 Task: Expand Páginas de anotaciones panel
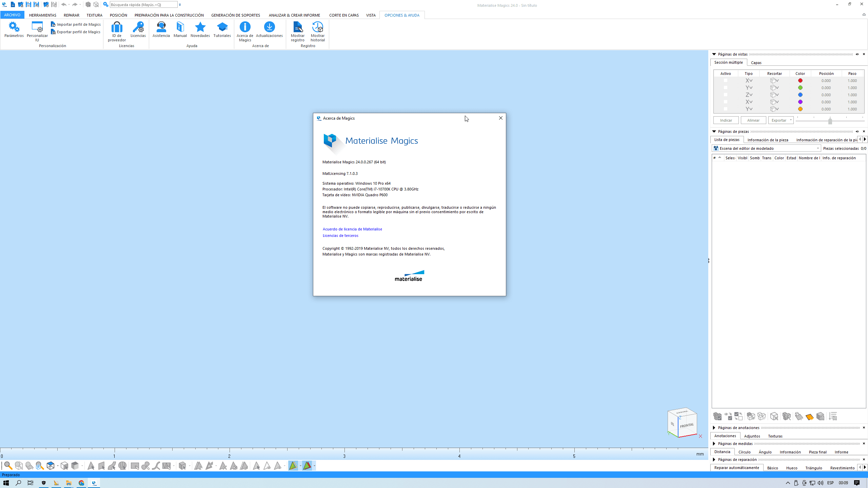(x=714, y=428)
